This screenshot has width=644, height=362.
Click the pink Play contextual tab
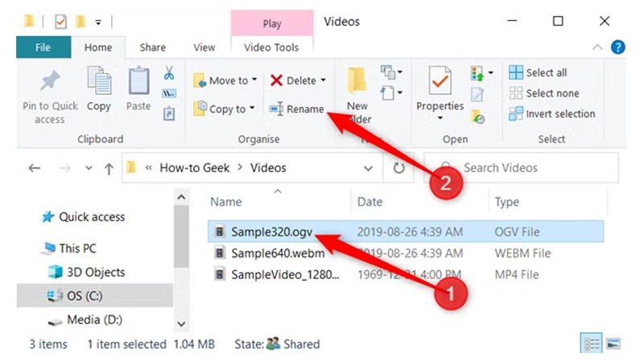tap(272, 23)
